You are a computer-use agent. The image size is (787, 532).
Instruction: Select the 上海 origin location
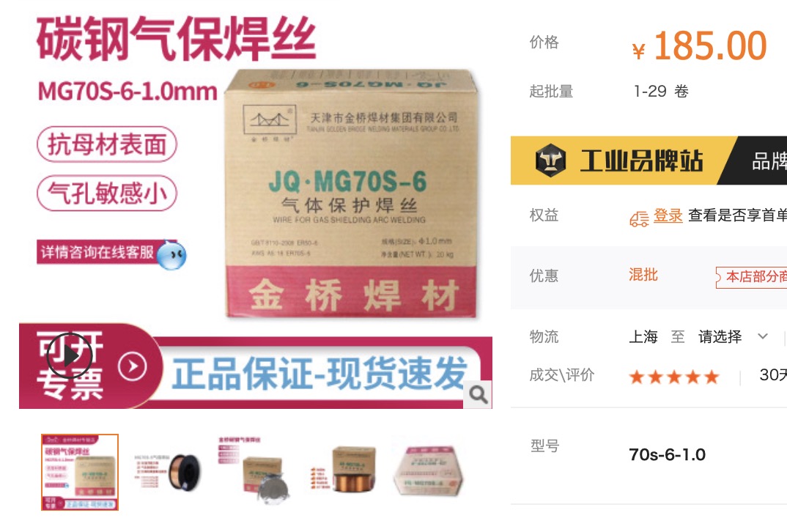643,336
